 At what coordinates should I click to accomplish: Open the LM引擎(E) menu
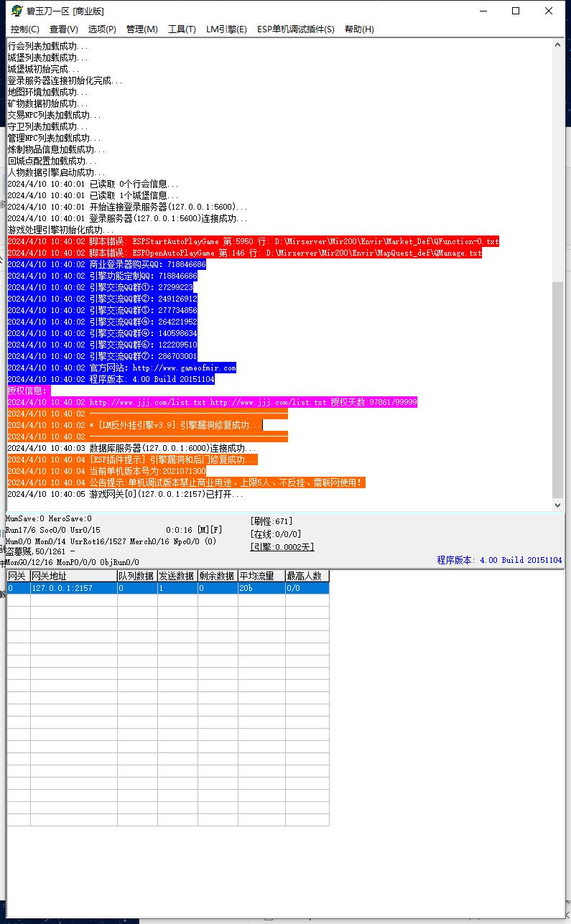[226, 29]
